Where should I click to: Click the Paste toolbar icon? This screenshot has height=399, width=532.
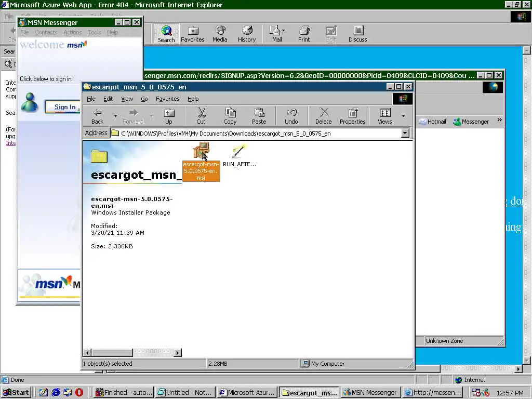[259, 116]
